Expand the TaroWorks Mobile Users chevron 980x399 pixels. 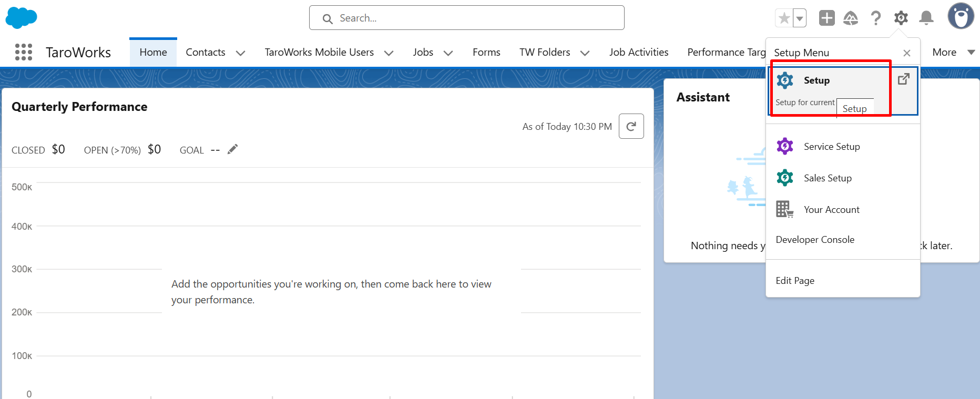389,53
